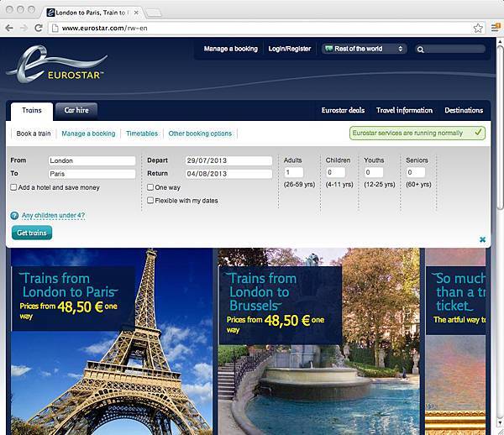Click the From field showing London
Screen dimensions: 504x435
point(92,160)
